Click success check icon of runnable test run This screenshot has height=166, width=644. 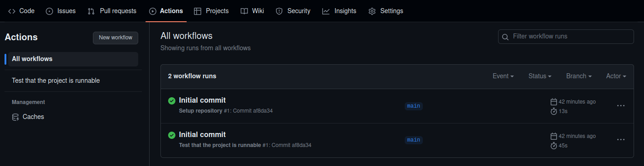(172, 135)
